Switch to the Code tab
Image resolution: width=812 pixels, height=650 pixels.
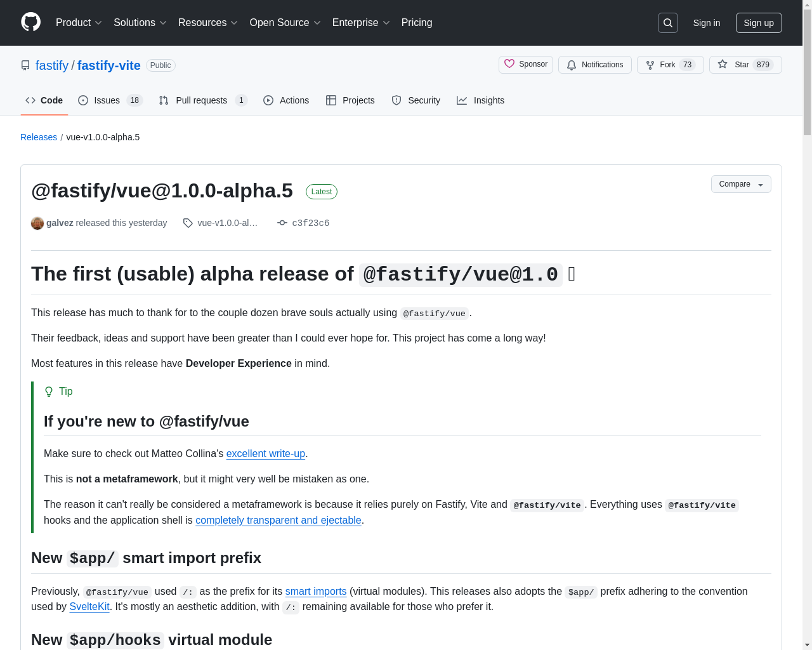(44, 100)
